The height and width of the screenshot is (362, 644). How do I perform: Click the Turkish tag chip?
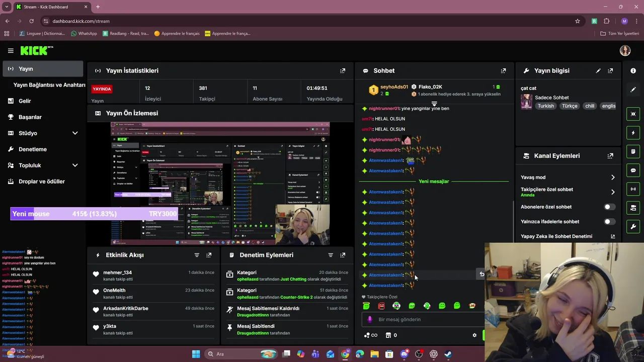tap(545, 106)
